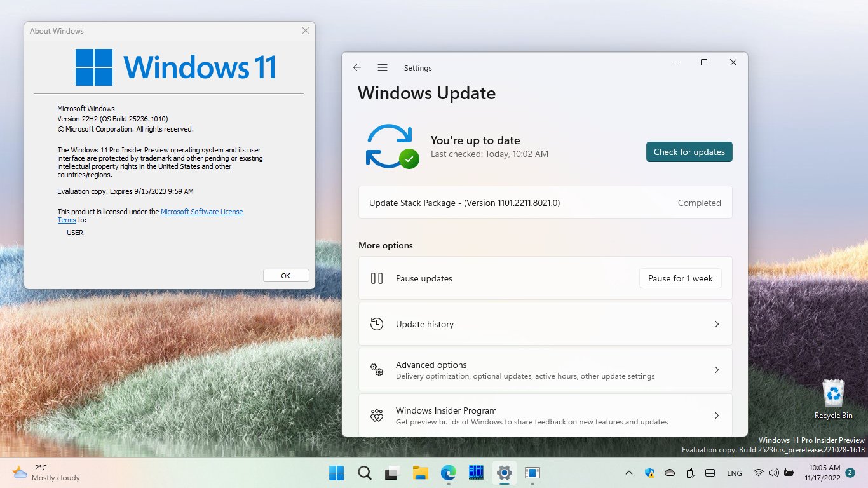
Task: Click OneDrive cloud tray icon
Action: coord(670,473)
